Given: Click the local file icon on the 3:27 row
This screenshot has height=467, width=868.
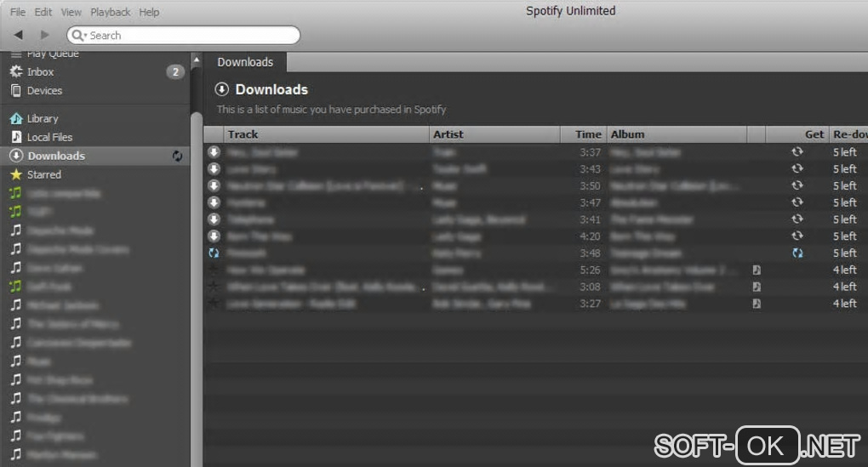Looking at the screenshot, I should pyautogui.click(x=757, y=304).
